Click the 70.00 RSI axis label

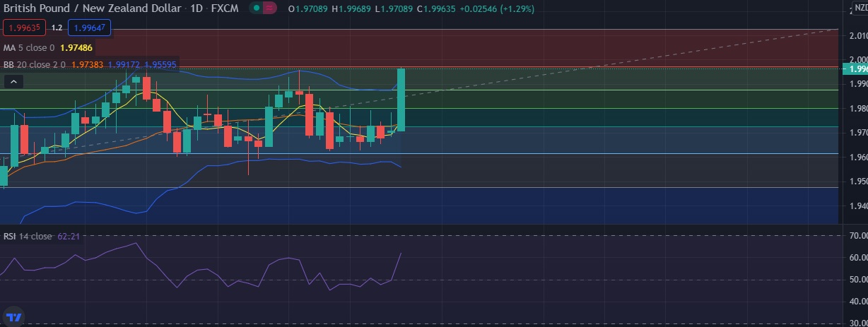pyautogui.click(x=858, y=237)
